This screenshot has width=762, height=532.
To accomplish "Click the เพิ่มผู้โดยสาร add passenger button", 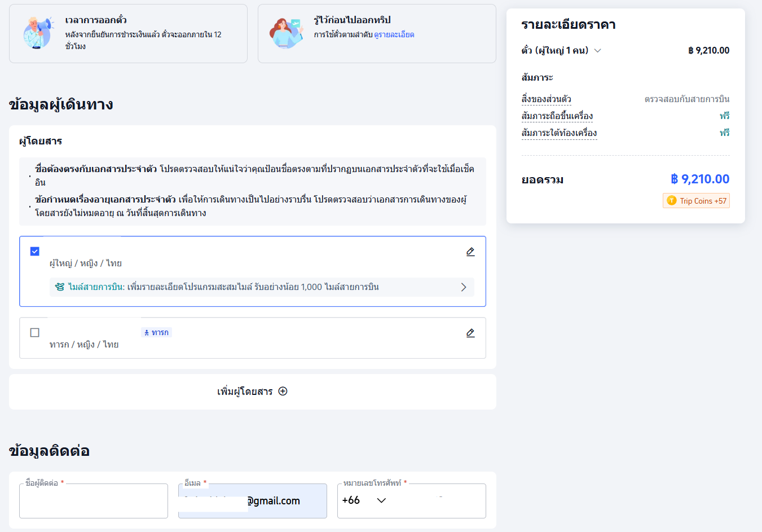I will click(x=252, y=392).
